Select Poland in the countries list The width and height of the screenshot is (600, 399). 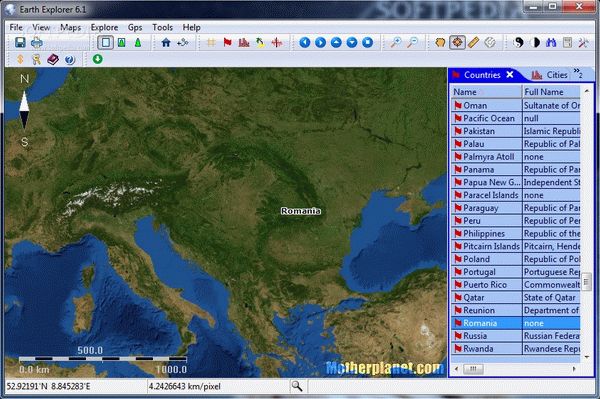pyautogui.click(x=515, y=259)
